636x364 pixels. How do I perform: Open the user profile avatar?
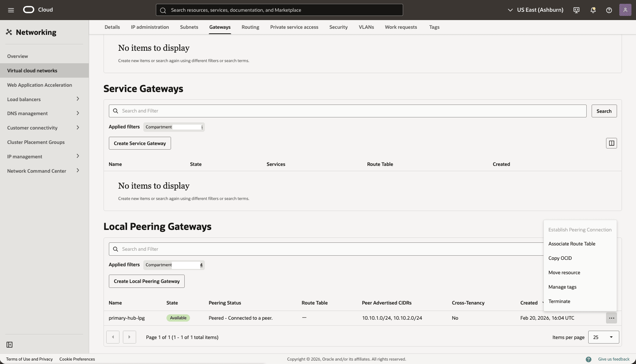tap(625, 9)
